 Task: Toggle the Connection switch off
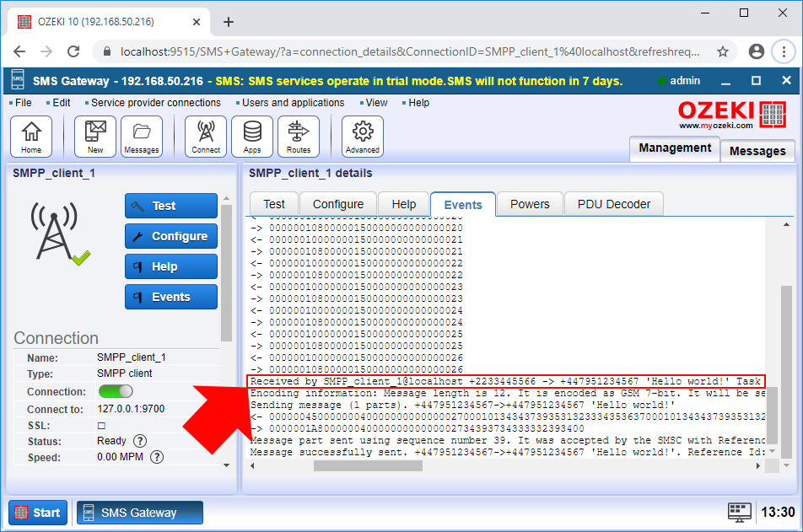[116, 391]
